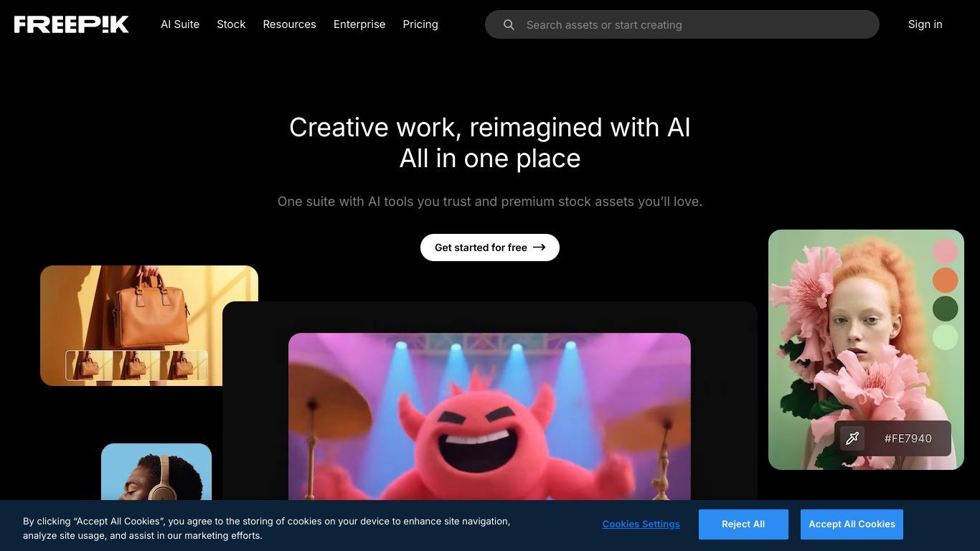Image resolution: width=980 pixels, height=551 pixels.
Task: Open the Enterprise menu item
Action: point(359,24)
